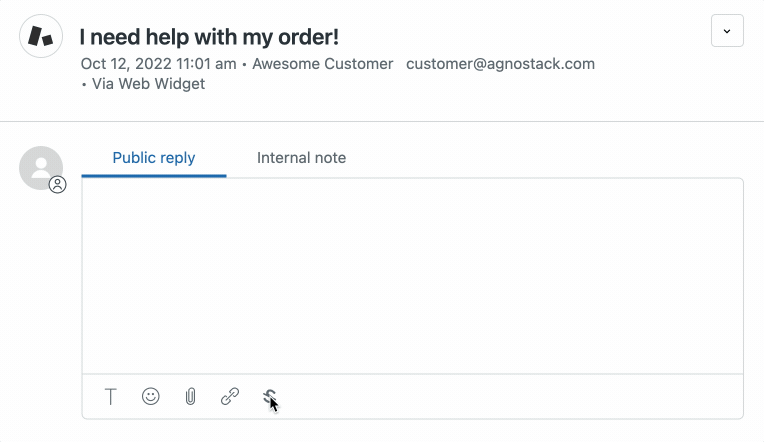Open the Awesome Customer requester name

pos(323,64)
